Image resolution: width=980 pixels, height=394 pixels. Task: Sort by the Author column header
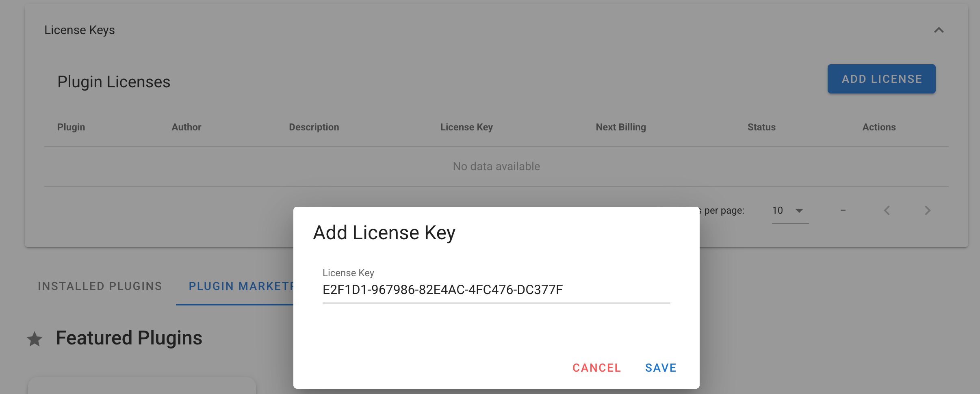[x=186, y=127]
